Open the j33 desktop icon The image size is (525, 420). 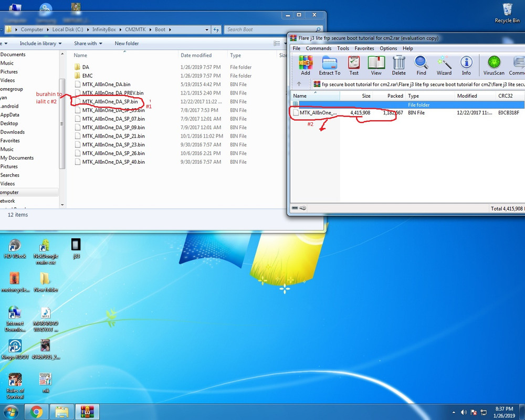tap(76, 249)
